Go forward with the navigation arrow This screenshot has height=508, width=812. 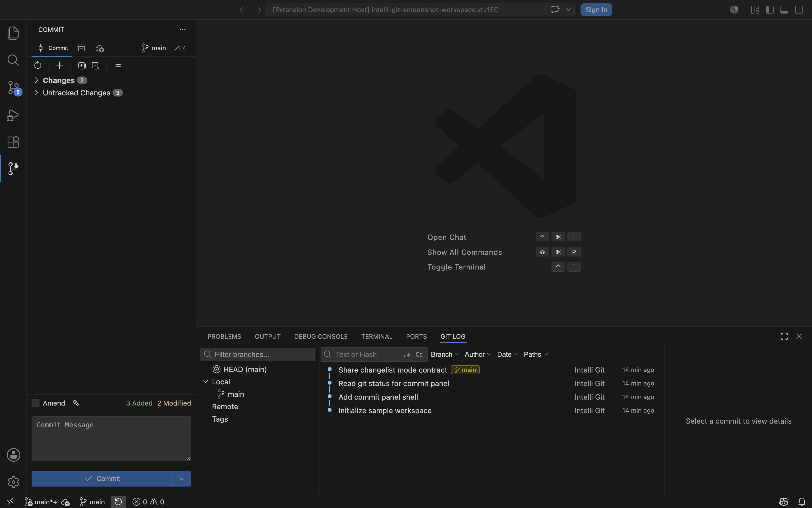pyautogui.click(x=258, y=10)
